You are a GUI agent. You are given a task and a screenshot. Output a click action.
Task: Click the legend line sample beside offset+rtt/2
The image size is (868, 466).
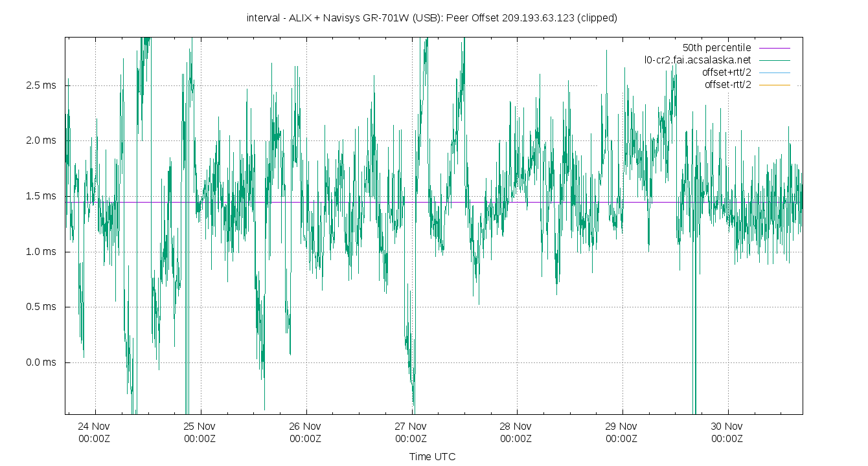pyautogui.click(x=774, y=72)
